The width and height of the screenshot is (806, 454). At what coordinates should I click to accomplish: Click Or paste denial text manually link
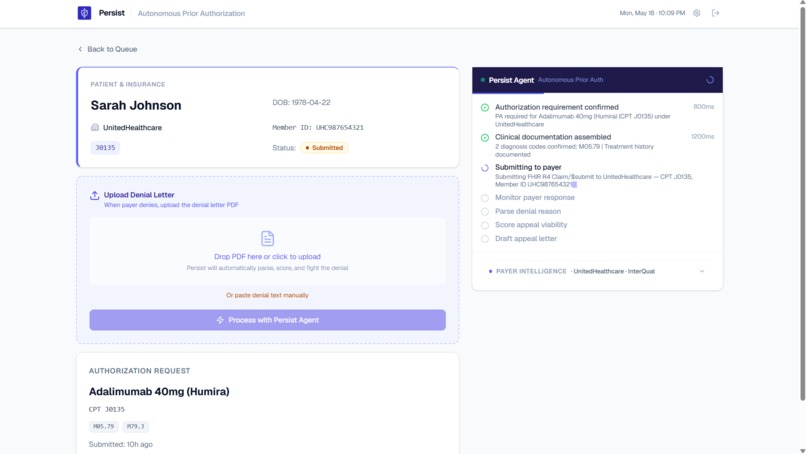tap(267, 295)
